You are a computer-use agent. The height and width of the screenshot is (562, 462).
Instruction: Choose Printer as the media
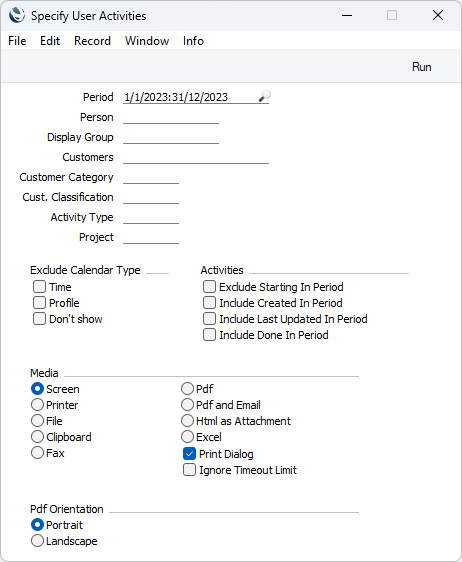[37, 405]
